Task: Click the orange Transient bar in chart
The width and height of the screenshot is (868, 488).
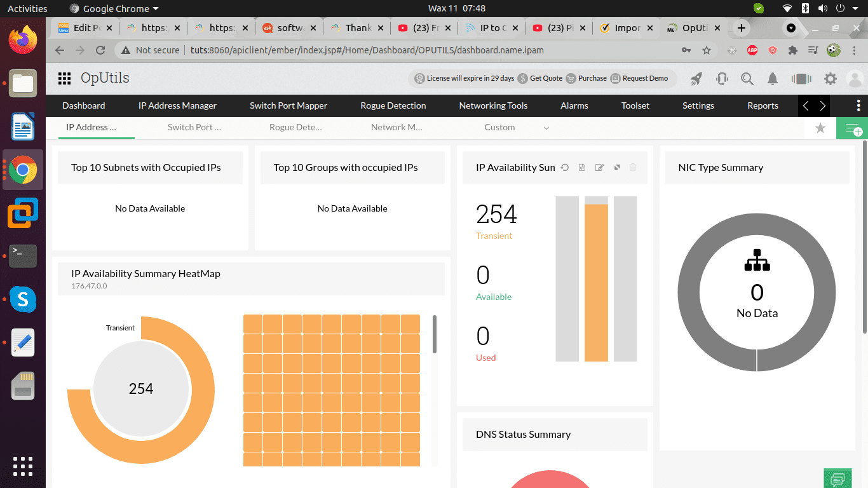Action: click(596, 283)
